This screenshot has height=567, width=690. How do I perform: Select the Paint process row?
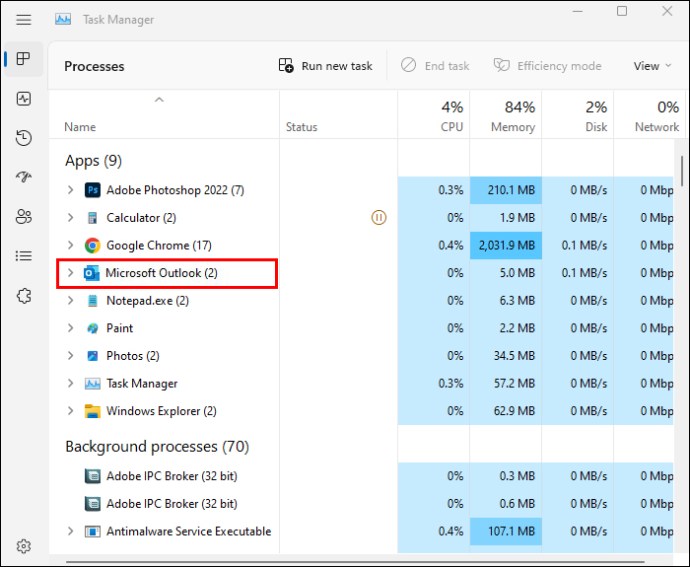point(120,328)
